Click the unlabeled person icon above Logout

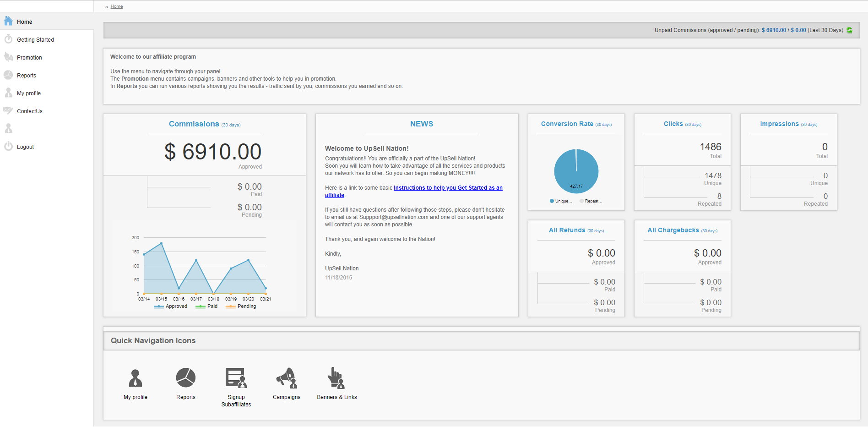[8, 128]
